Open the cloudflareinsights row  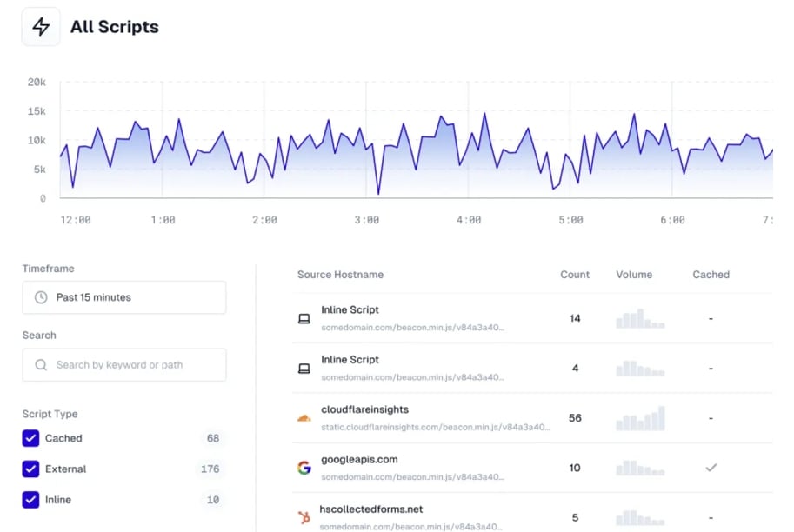coord(532,418)
